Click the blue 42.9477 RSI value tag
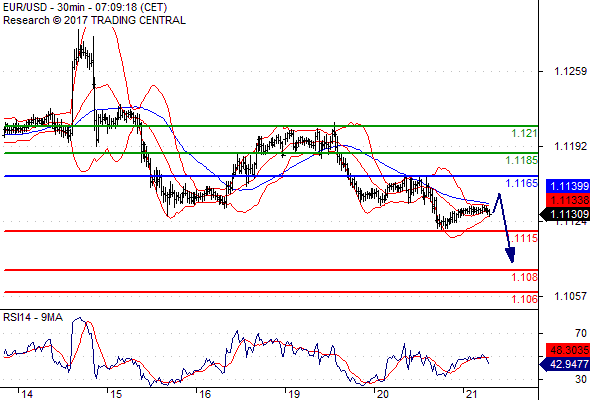Screen dimensions: 590x400 pos(565,364)
